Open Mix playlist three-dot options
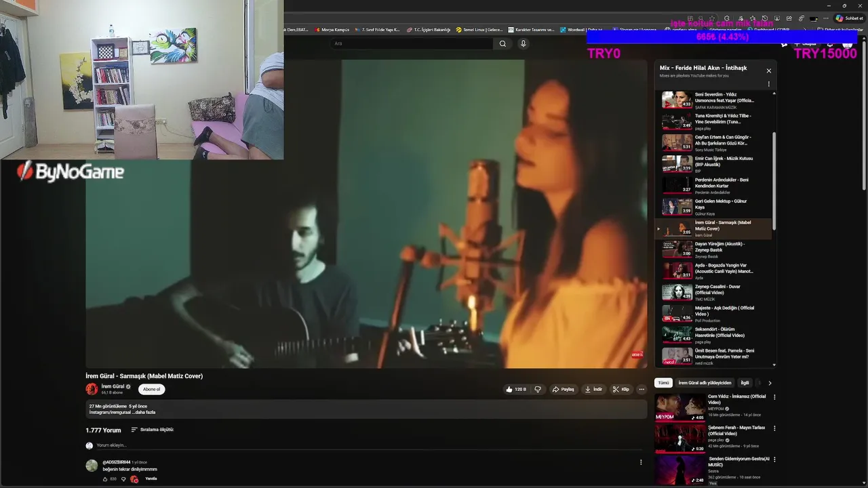 pos(768,84)
